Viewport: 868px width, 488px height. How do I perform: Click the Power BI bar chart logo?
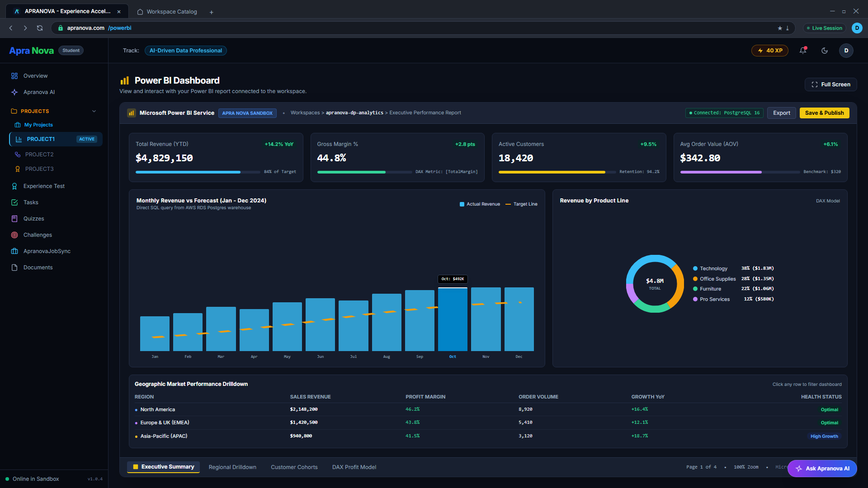coord(125,80)
